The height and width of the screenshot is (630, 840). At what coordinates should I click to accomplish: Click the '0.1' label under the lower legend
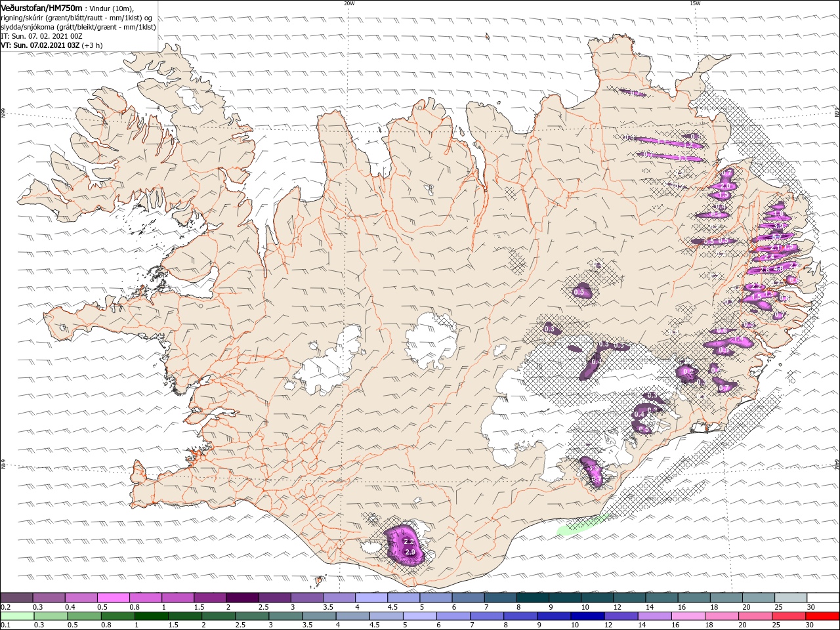[x=5, y=625]
